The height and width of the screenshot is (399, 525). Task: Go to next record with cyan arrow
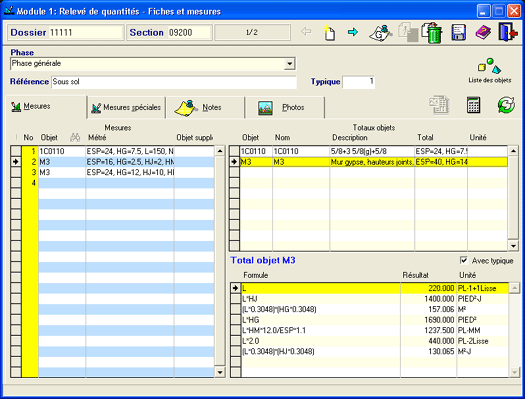353,32
